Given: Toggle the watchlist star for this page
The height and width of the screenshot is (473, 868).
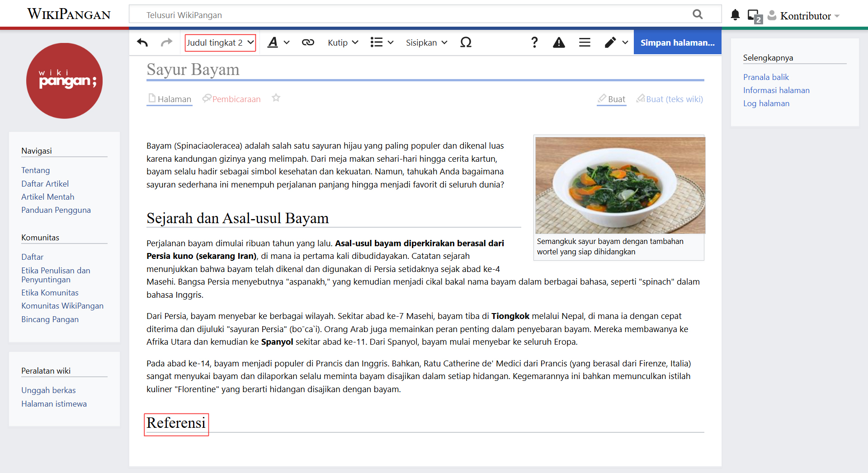Looking at the screenshot, I should point(276,98).
